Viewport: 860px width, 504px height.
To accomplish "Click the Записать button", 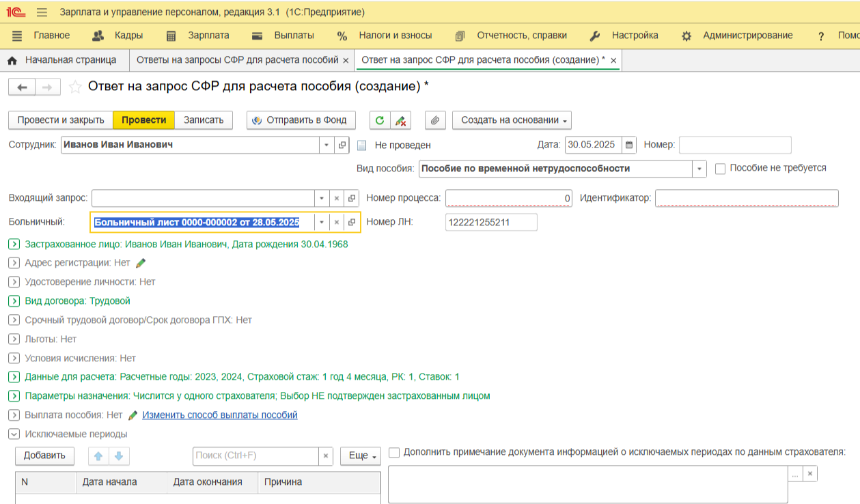I will point(204,120).
